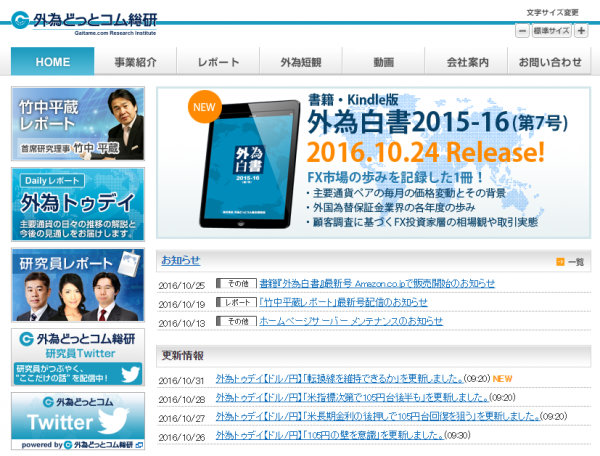600x456 pixels.
Task: Click the 更新情報 section heading
Action: [x=183, y=355]
